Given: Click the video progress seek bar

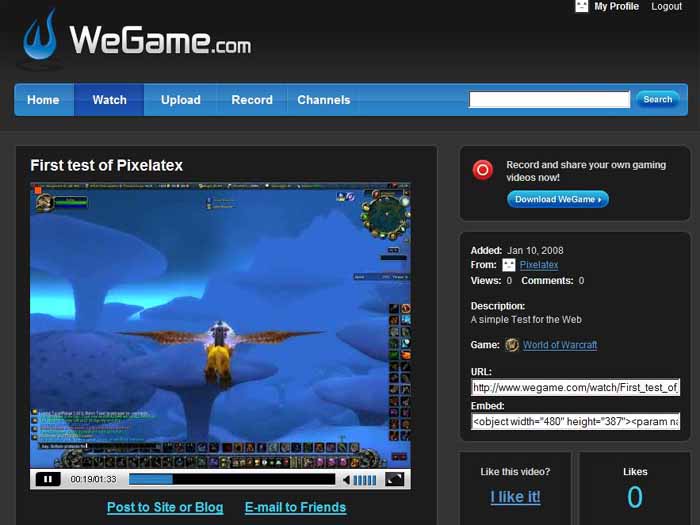Looking at the screenshot, I should (x=230, y=480).
